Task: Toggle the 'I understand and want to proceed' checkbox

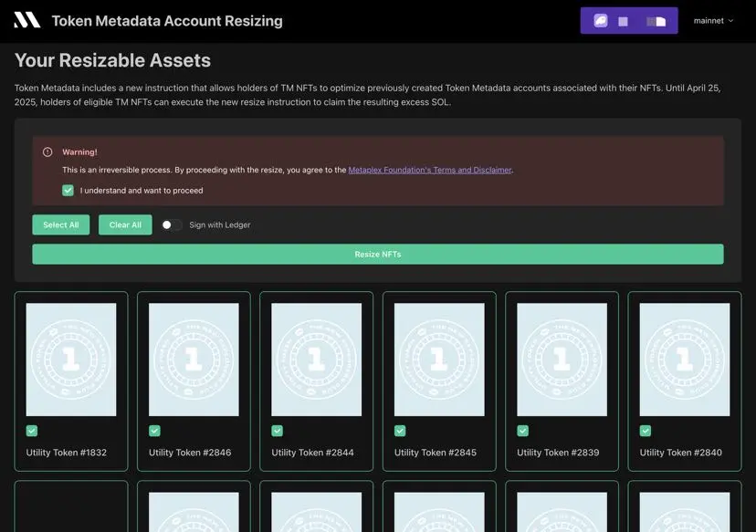Action: (68, 191)
